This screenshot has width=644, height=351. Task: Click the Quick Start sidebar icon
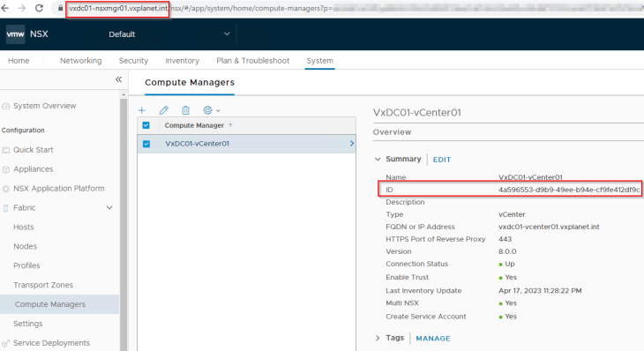[6, 150]
